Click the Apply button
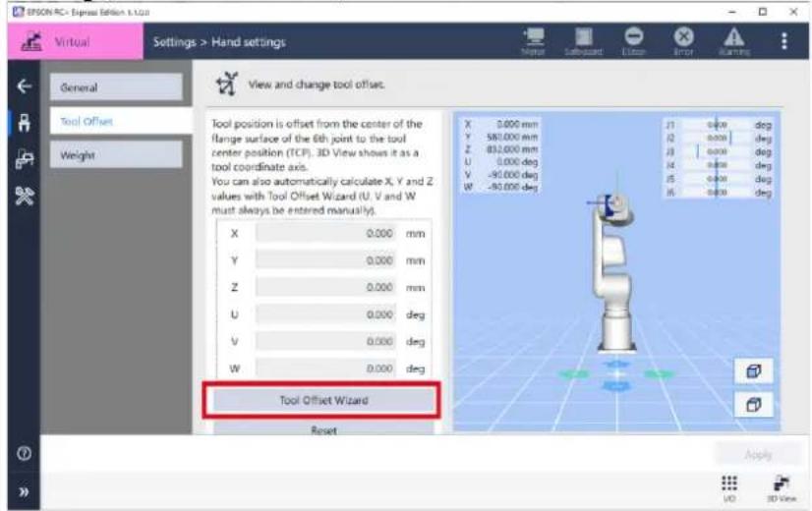Viewport: 812px width, 511px height. [758, 455]
